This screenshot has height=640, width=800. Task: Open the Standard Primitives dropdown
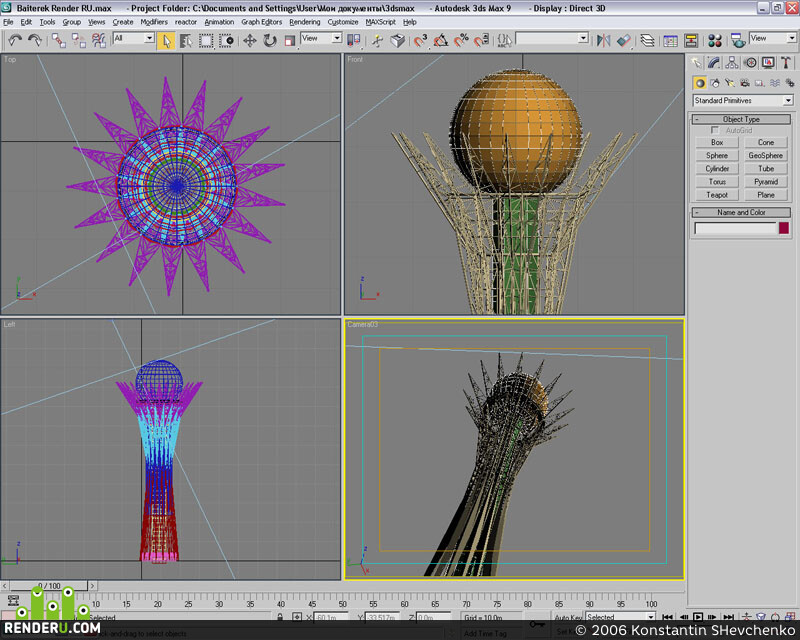click(743, 101)
